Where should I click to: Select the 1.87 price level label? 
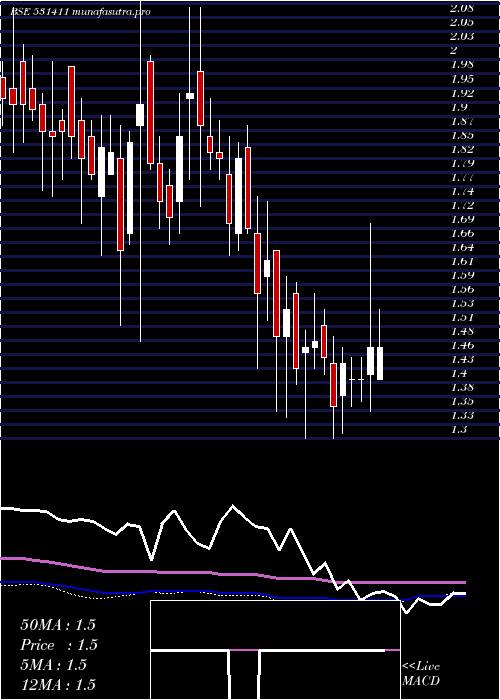[x=462, y=121]
